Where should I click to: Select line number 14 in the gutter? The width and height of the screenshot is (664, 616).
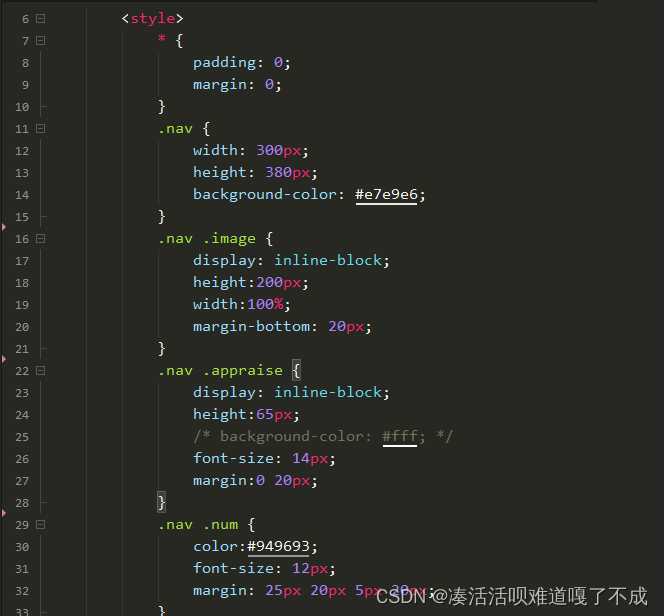point(22,195)
